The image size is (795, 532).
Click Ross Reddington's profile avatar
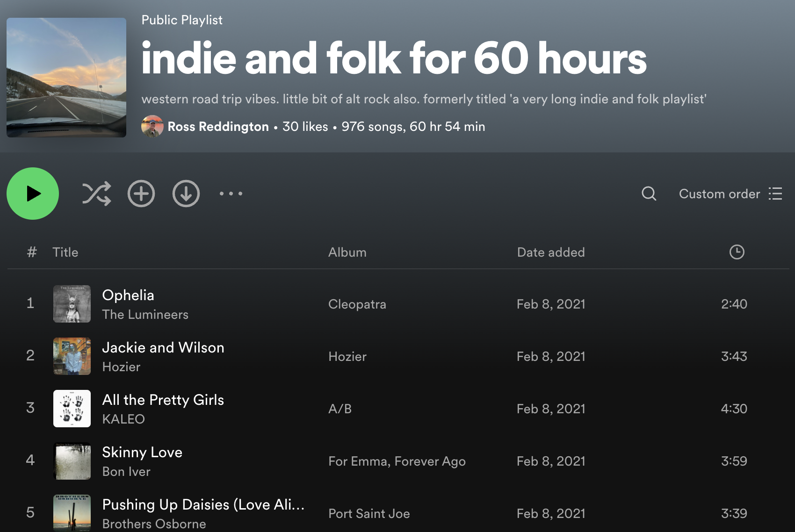click(x=152, y=126)
